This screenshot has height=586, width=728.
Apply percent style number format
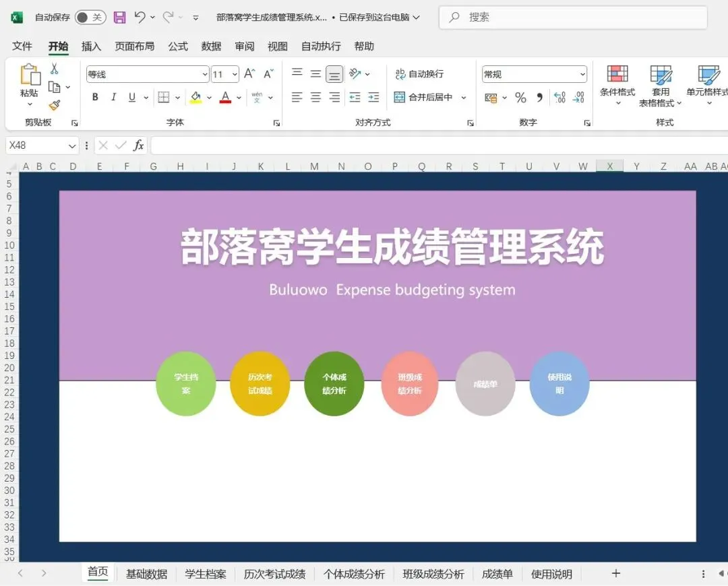pyautogui.click(x=521, y=98)
